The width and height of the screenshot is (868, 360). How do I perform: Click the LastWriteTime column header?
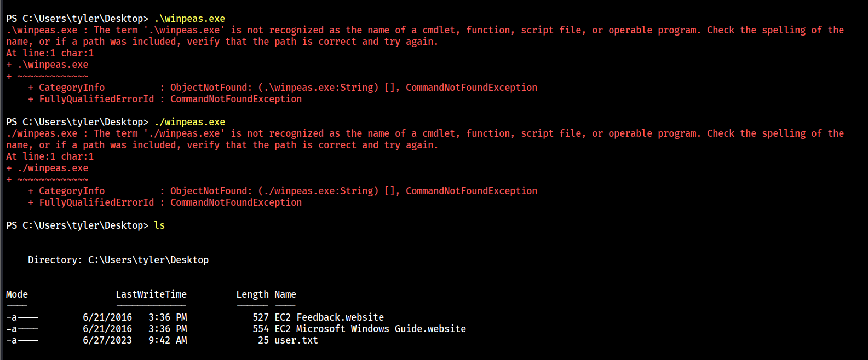coord(151,294)
